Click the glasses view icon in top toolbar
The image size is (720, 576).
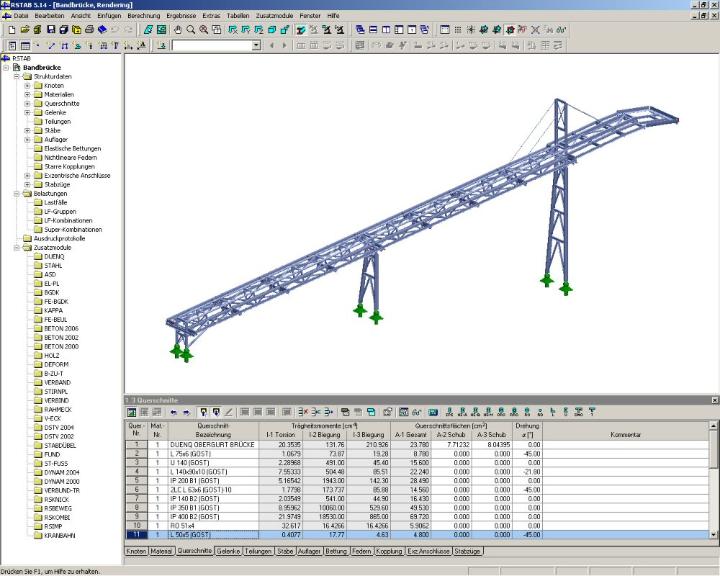click(x=561, y=30)
